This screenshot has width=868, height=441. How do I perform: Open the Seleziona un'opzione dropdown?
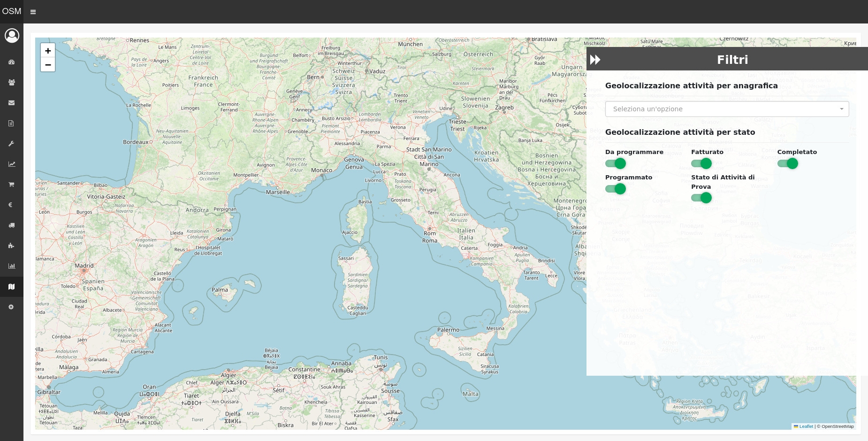click(x=727, y=109)
